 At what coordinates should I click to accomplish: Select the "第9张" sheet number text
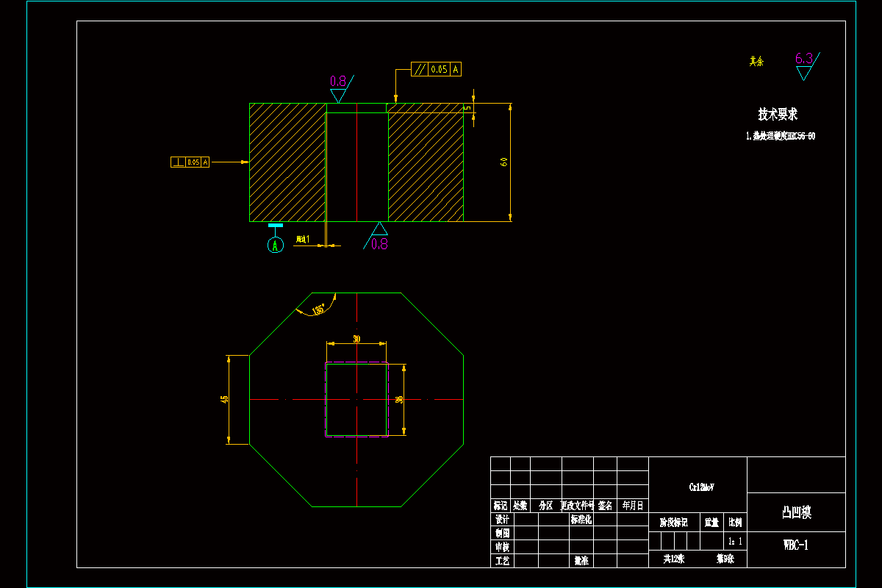tap(725, 559)
